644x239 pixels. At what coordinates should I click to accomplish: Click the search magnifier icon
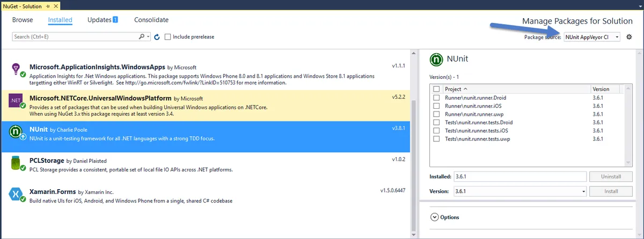pos(142,37)
